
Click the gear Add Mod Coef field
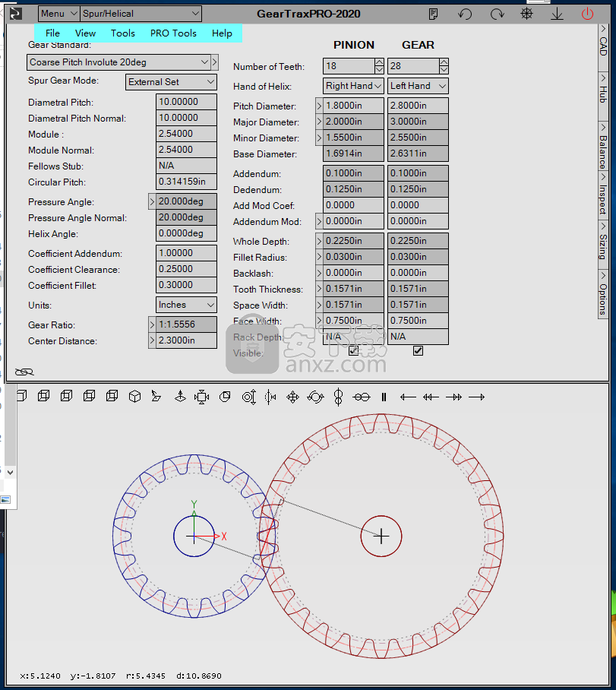click(418, 205)
